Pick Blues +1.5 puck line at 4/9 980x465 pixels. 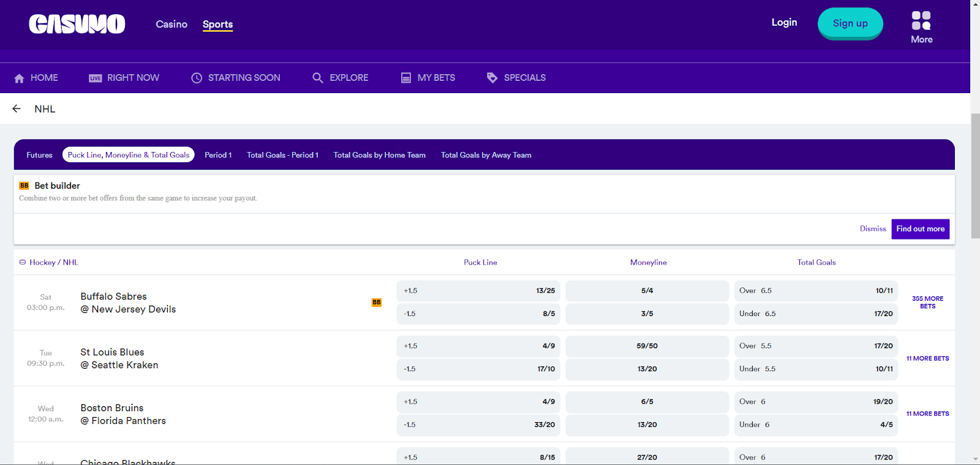click(x=479, y=346)
